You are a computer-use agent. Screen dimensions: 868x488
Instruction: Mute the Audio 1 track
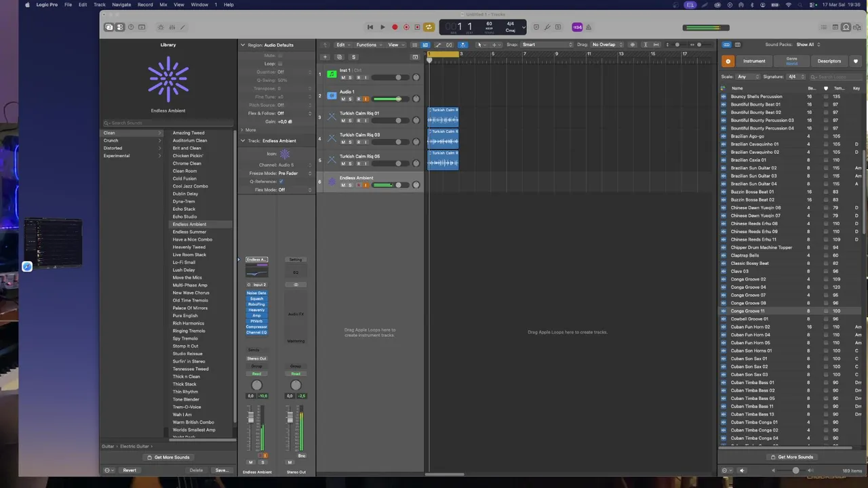tap(343, 99)
